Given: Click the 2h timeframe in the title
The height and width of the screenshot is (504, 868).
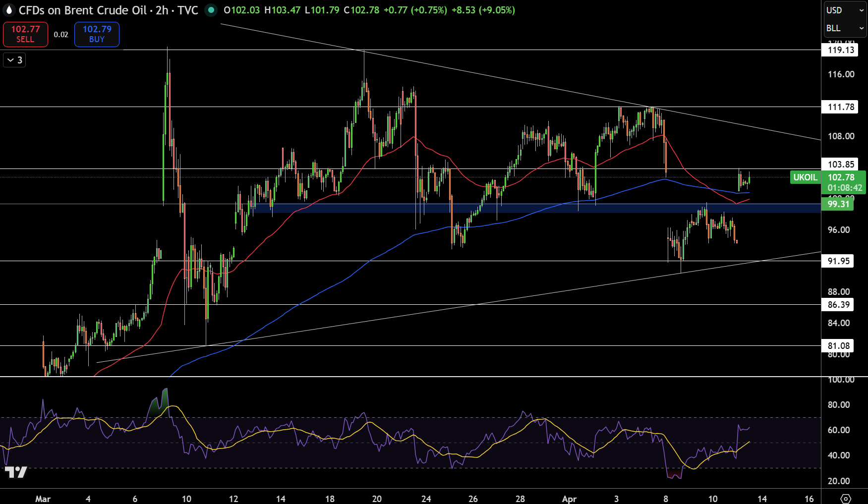Looking at the screenshot, I should 162,10.
